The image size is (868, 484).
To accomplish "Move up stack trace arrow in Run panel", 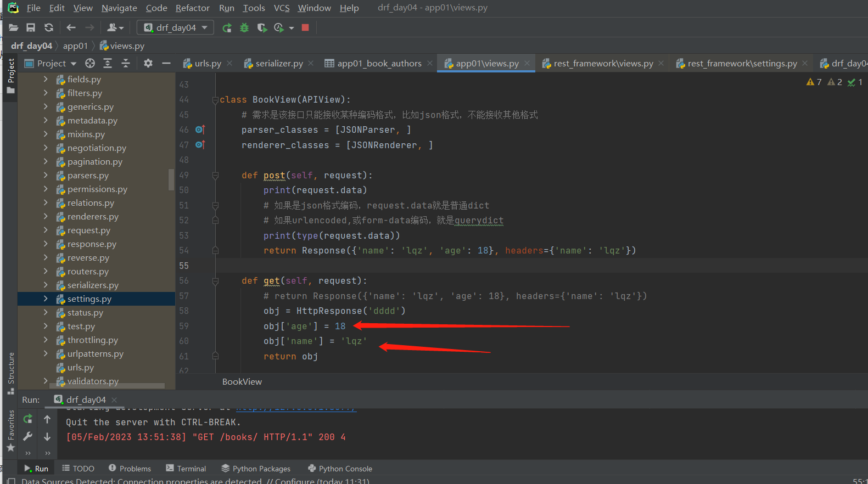I will click(47, 419).
